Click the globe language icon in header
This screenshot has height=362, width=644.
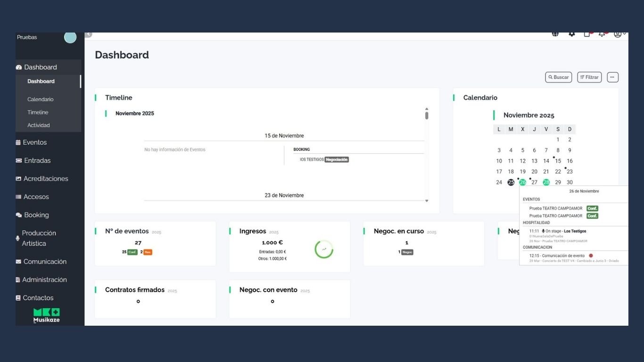(x=555, y=34)
